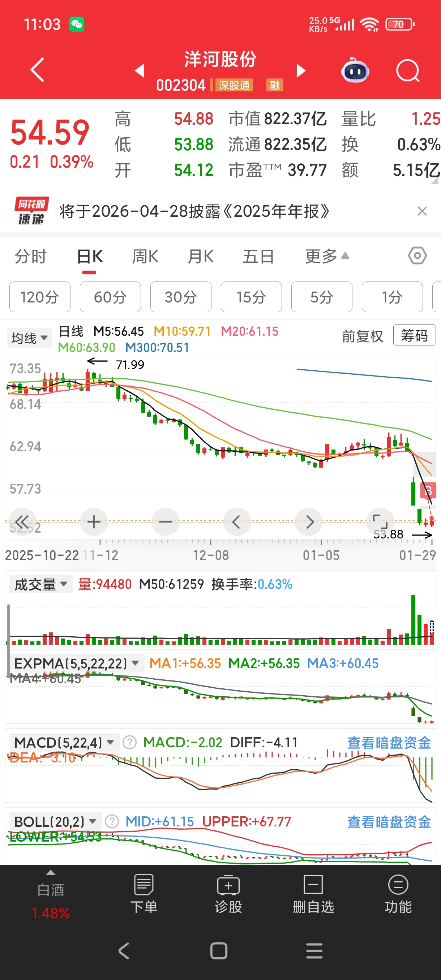Viewport: 441px width, 980px height.
Task: Toggle the 前复权 adjustment option
Action: [363, 336]
